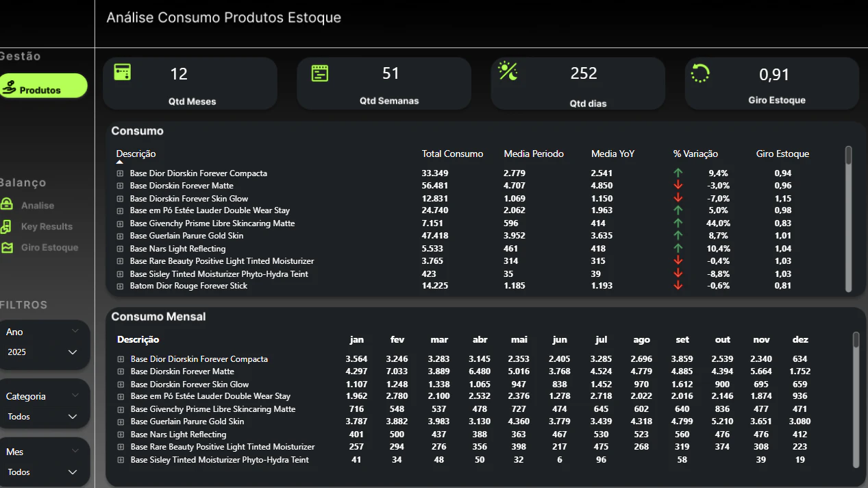Click the green up arrow for Givenchy Prisme Libre row
Viewport: 868px width, 488px height.
click(x=678, y=223)
